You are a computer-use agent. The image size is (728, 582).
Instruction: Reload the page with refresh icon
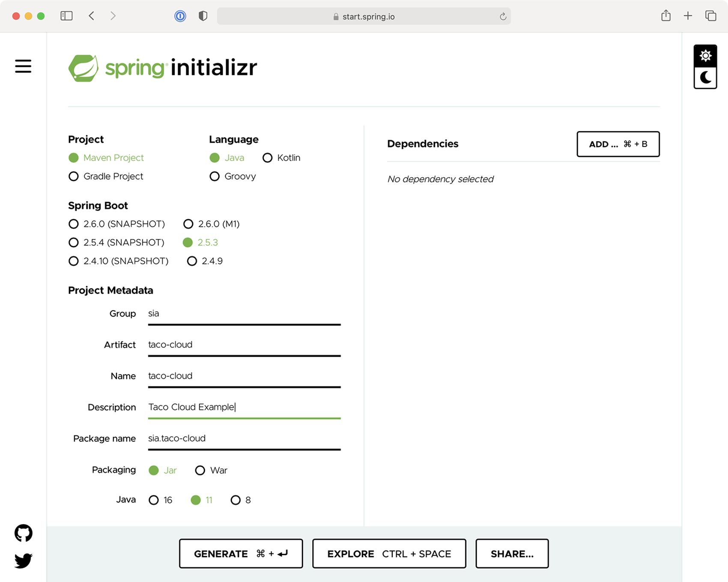click(x=503, y=16)
